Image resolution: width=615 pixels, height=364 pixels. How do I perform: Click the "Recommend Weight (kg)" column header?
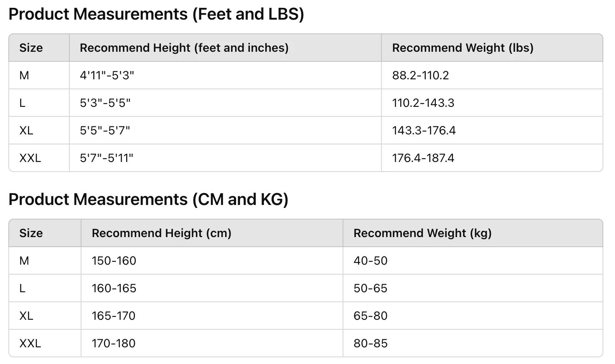(x=422, y=233)
